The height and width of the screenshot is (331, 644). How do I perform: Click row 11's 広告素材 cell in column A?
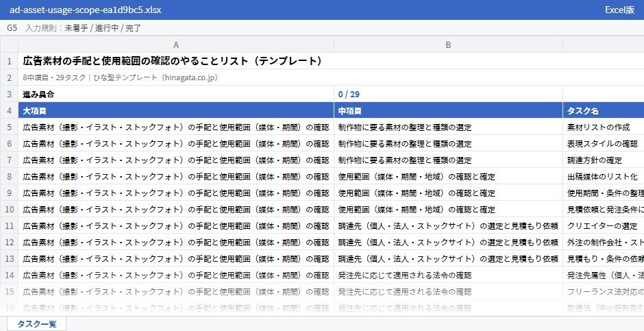176,225
